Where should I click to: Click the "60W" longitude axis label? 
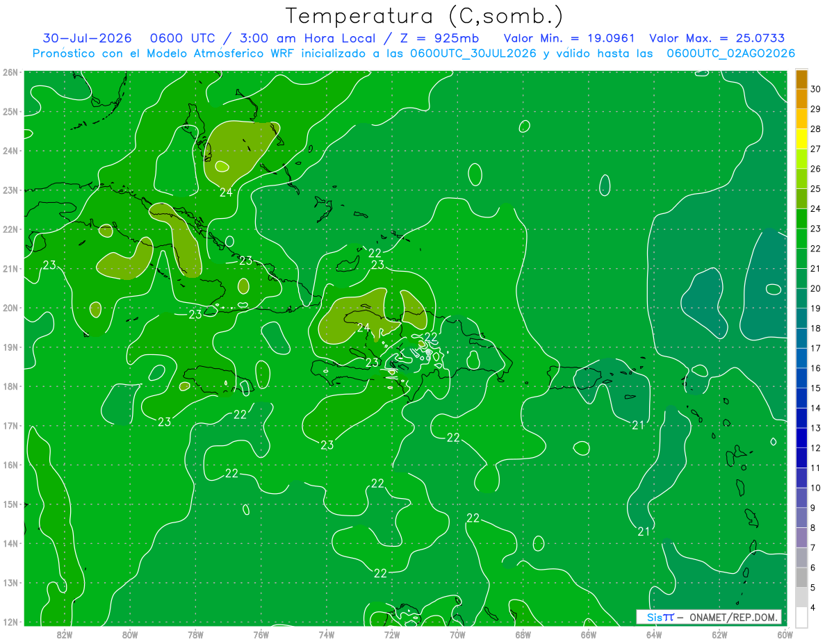tap(785, 634)
